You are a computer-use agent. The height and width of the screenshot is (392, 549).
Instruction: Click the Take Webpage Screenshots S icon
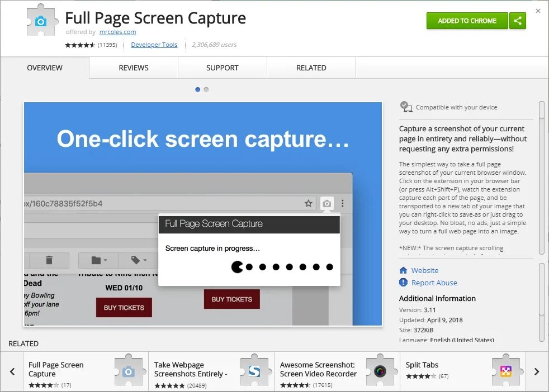tap(255, 370)
